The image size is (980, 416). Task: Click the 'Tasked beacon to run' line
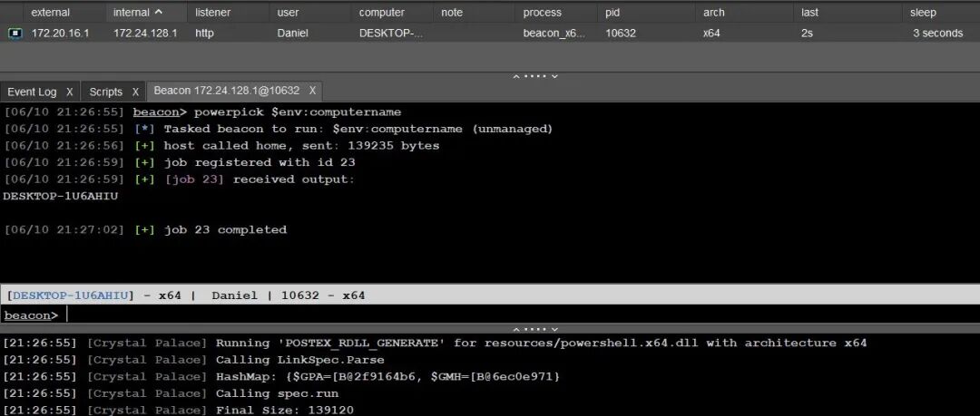point(358,130)
